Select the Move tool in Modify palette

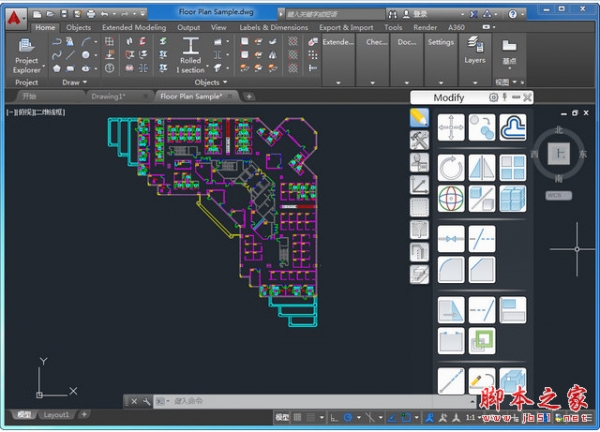(x=450, y=127)
